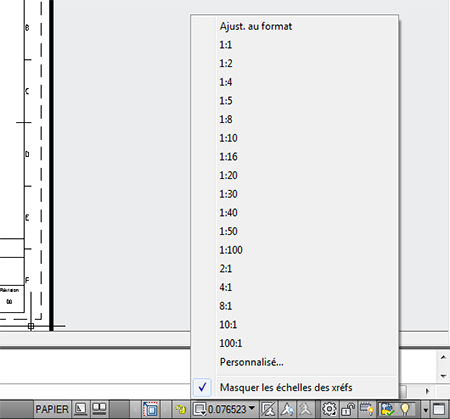Click the isolate objects lightbulb icon
Image resolution: width=450 pixels, height=419 pixels.
(x=405, y=409)
